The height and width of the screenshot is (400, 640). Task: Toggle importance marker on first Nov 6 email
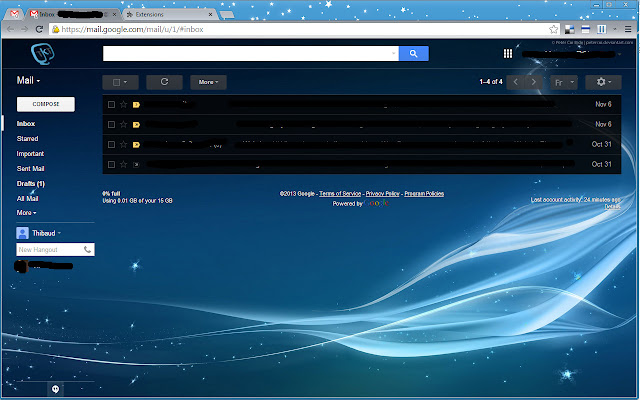coord(136,104)
